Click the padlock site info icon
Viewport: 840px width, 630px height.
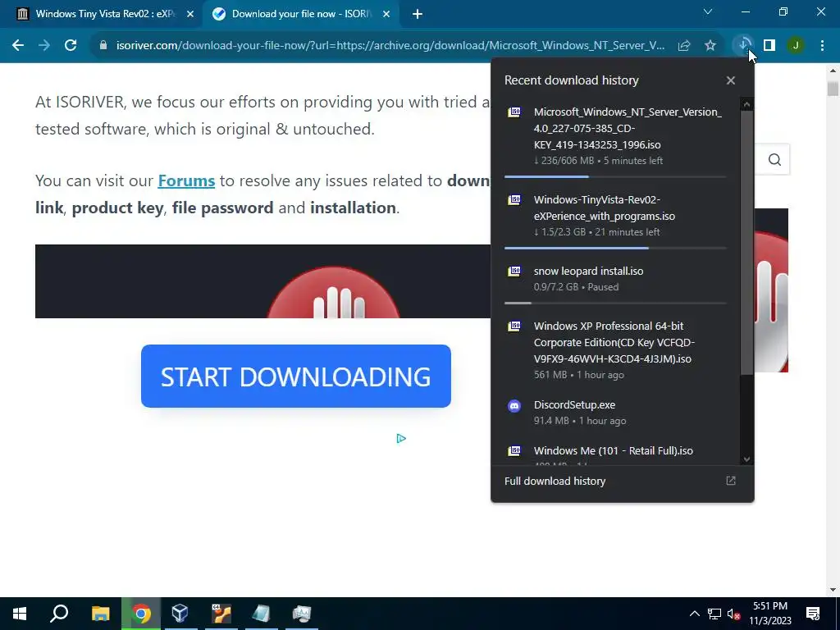tap(103, 46)
